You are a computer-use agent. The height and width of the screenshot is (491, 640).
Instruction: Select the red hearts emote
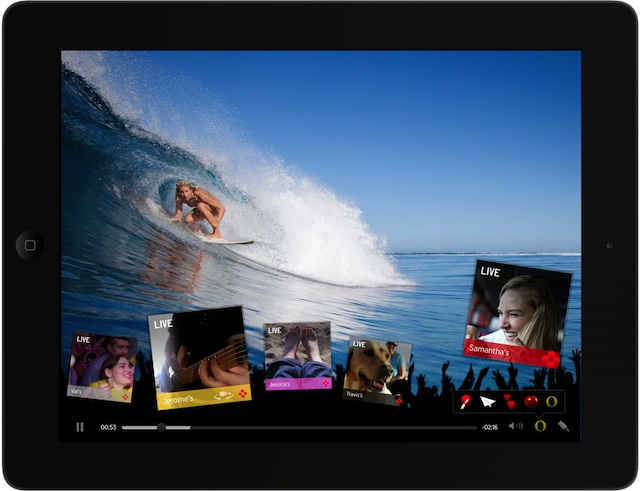509,402
